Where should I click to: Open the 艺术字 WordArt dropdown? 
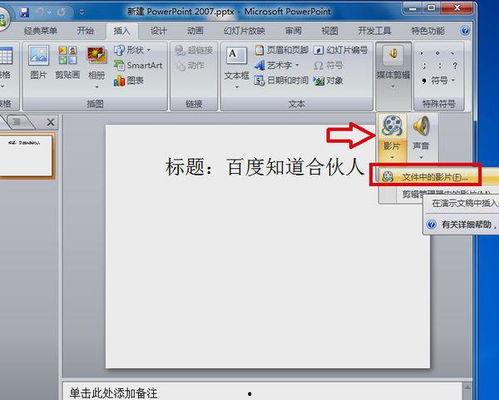click(x=277, y=65)
